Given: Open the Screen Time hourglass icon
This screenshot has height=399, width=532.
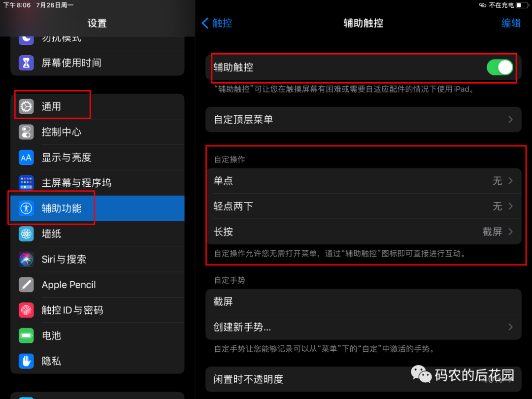Looking at the screenshot, I should pyautogui.click(x=26, y=63).
